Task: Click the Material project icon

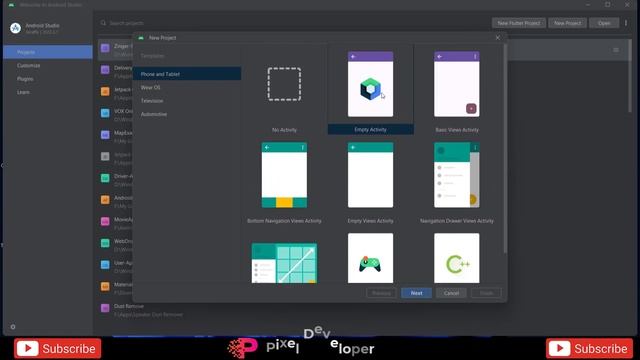Action: [x=105, y=286]
